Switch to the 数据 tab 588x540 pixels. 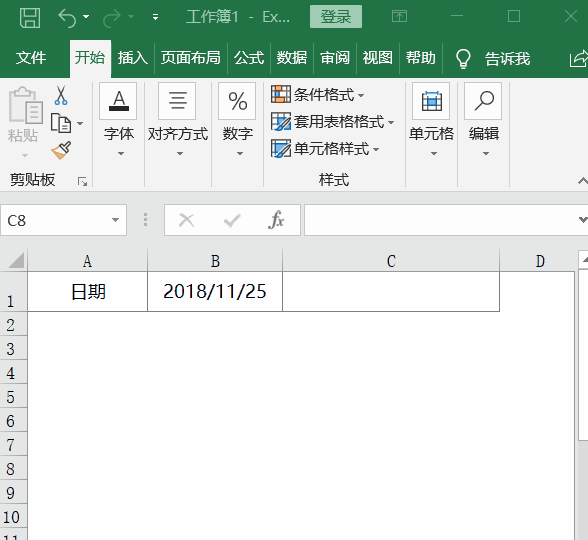click(x=292, y=58)
